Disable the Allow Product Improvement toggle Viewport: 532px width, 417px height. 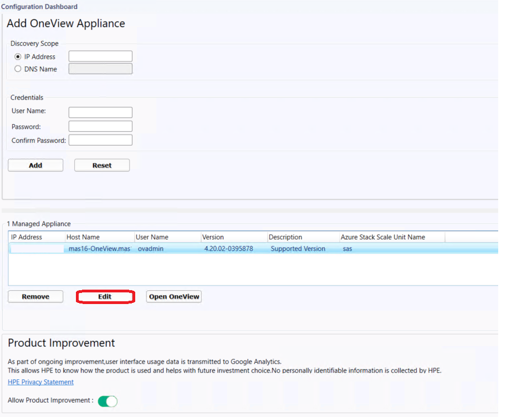pos(108,400)
